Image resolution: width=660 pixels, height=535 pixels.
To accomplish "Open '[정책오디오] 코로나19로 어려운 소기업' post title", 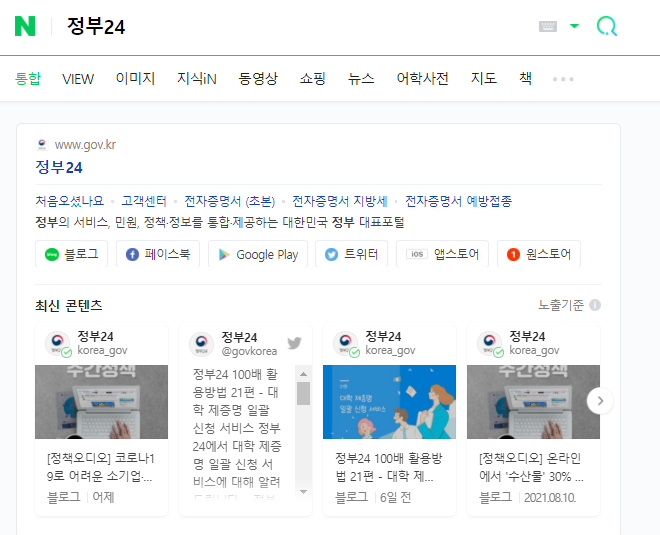I will 101,467.
